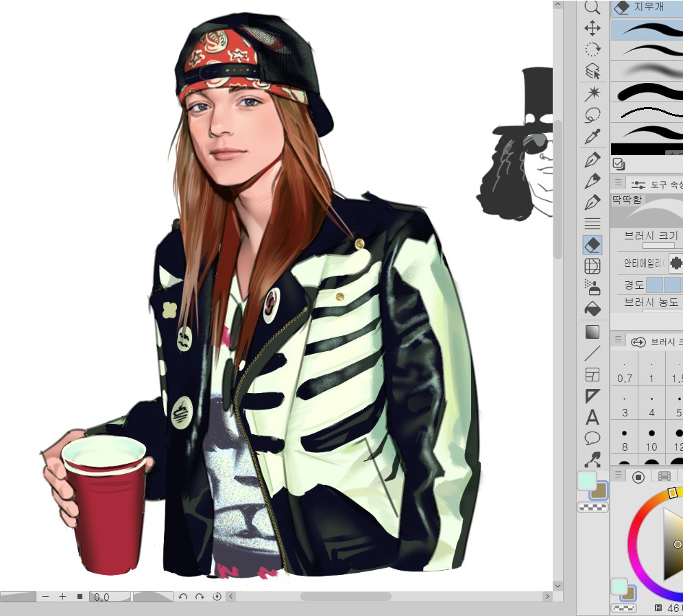Select the Eyedropper tool
The width and height of the screenshot is (683, 616).
(x=592, y=137)
